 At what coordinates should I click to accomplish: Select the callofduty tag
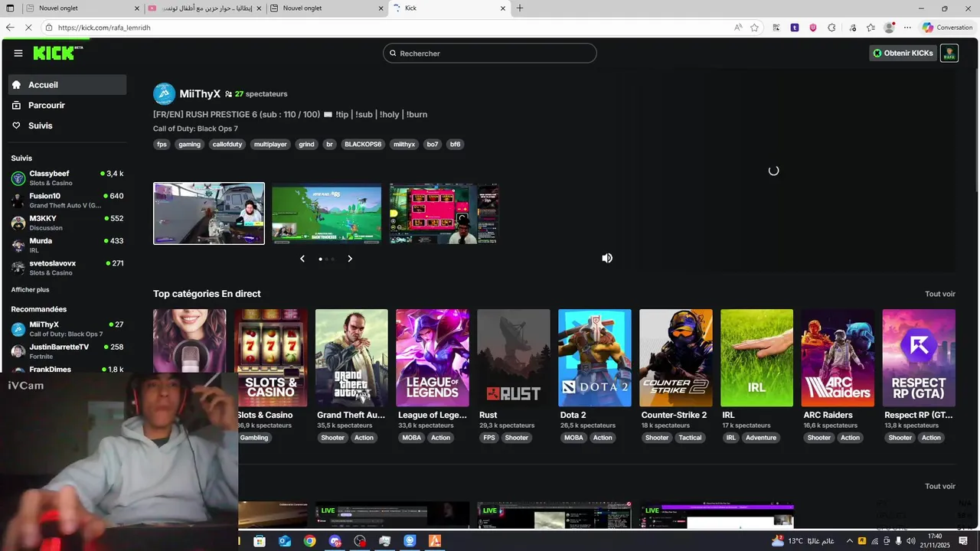227,144
